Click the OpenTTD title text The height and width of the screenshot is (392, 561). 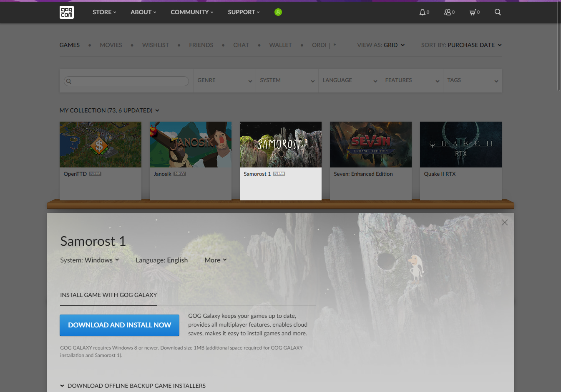tap(75, 174)
